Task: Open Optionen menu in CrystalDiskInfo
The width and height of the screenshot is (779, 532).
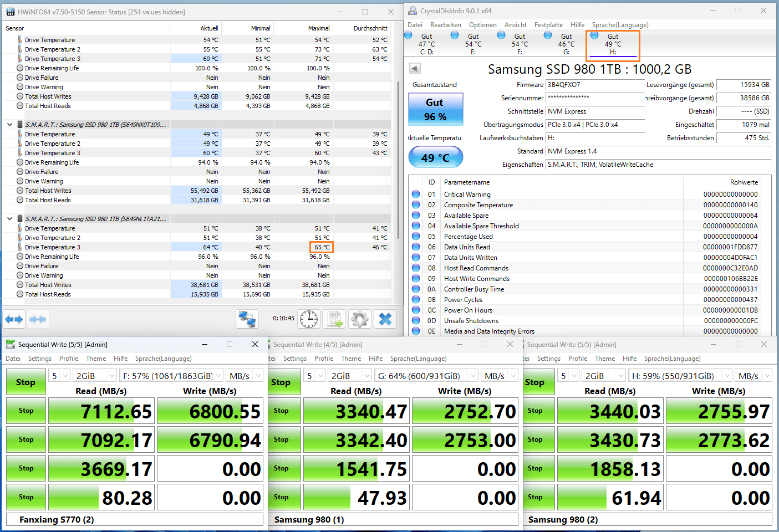Action: (482, 25)
